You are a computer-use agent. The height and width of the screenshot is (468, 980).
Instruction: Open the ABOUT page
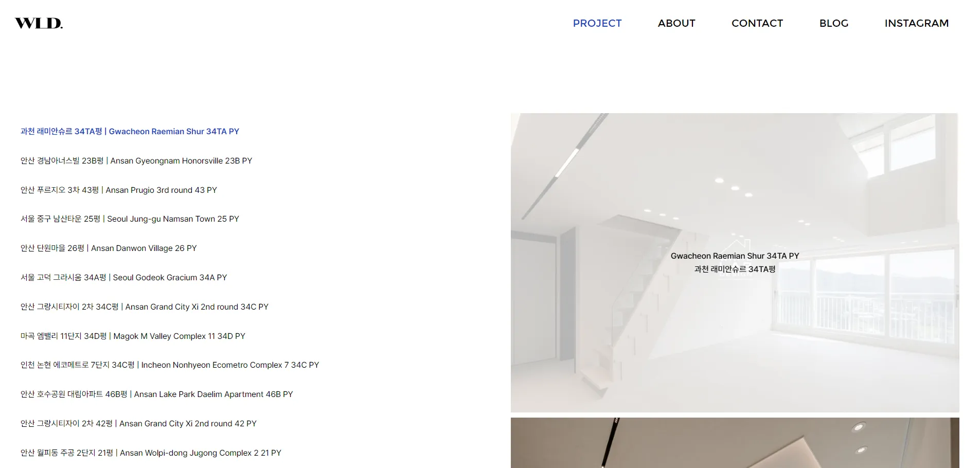click(676, 23)
